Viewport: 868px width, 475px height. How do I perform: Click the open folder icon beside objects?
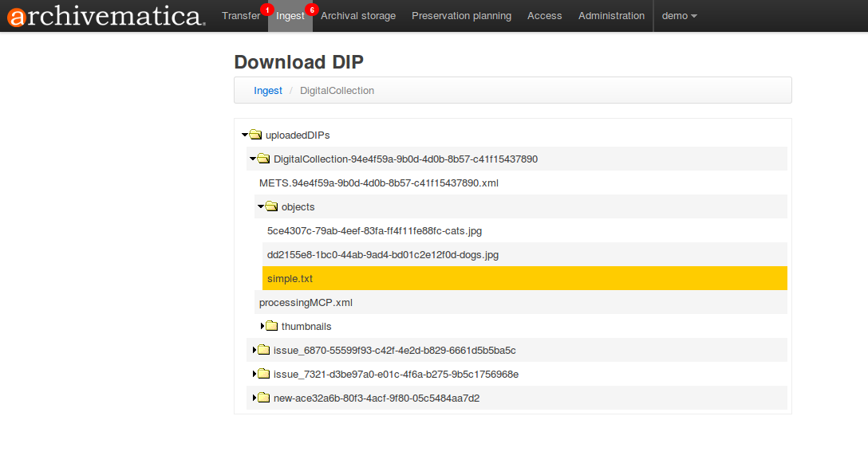point(271,206)
